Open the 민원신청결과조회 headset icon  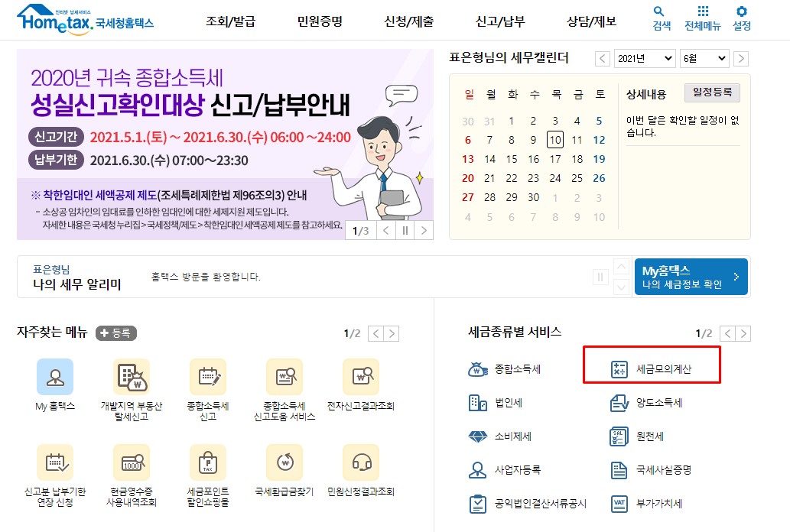pos(361,462)
